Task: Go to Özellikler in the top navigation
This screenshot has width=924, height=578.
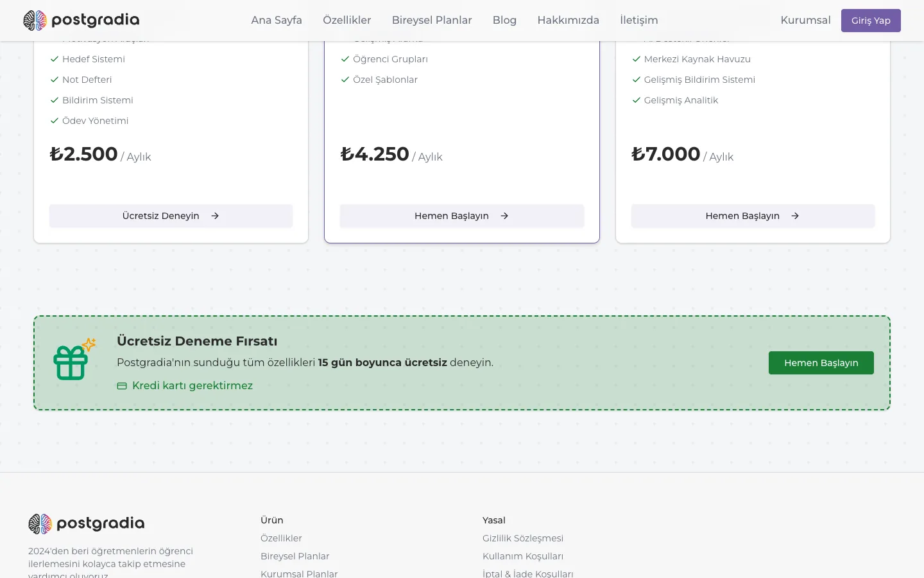Action: (x=347, y=20)
